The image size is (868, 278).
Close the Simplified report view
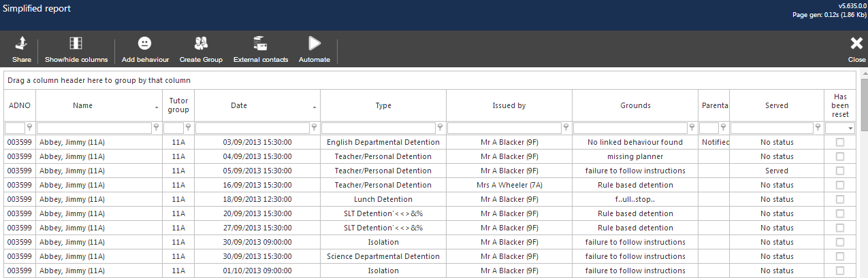[856, 49]
